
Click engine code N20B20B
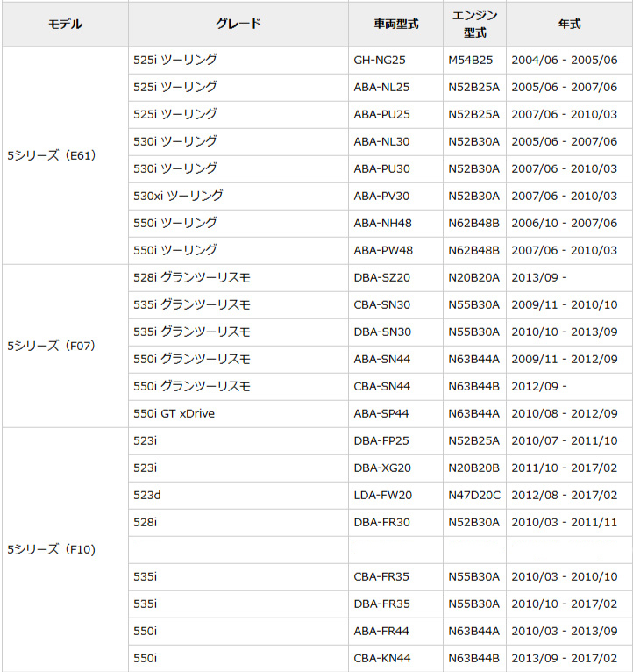tap(474, 468)
